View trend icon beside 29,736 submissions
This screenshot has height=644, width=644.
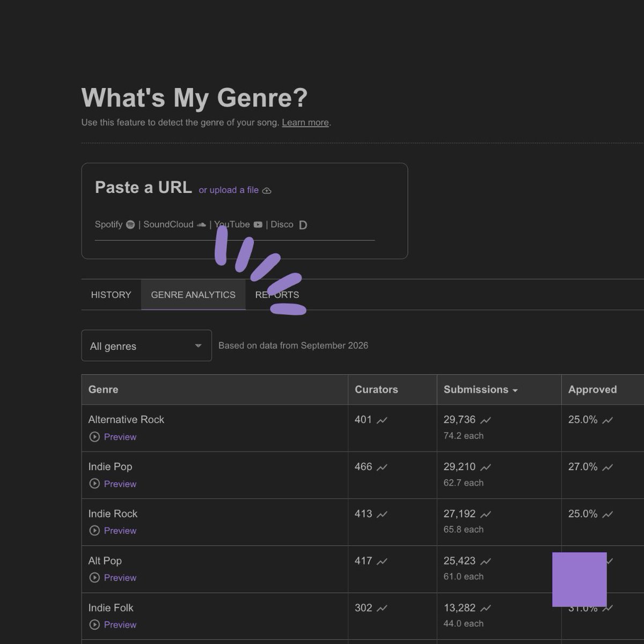(486, 420)
